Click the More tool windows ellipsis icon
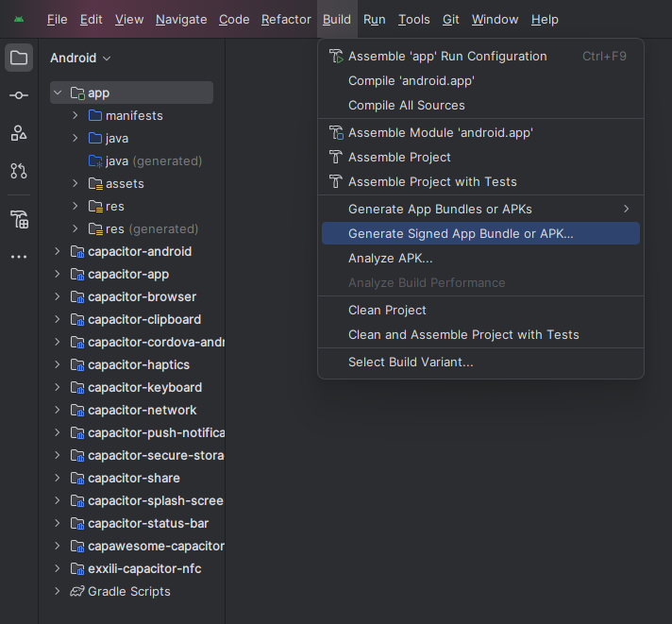Screen dimensions: 672x624 (19, 257)
